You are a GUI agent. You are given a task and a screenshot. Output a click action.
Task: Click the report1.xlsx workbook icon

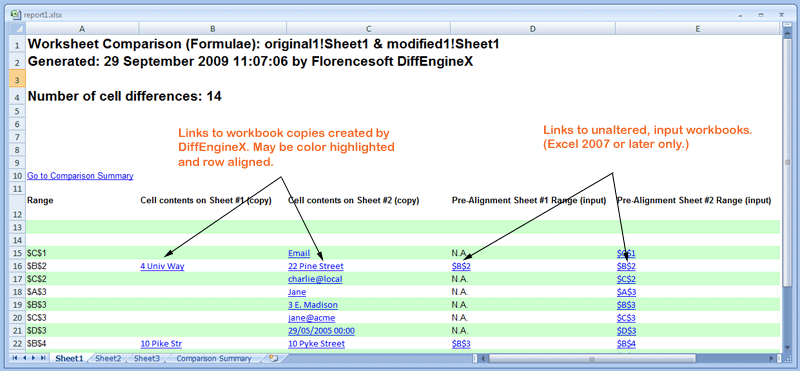coord(17,15)
